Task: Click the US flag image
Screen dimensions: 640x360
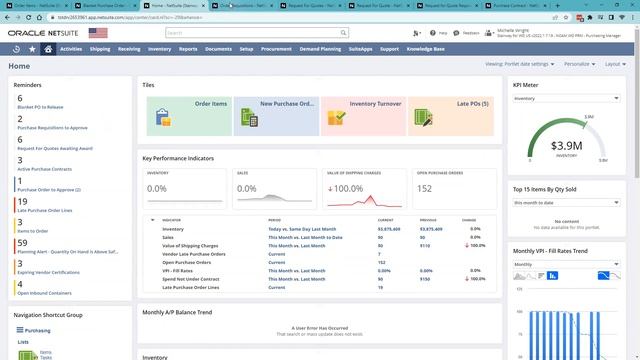Action: pos(98,33)
